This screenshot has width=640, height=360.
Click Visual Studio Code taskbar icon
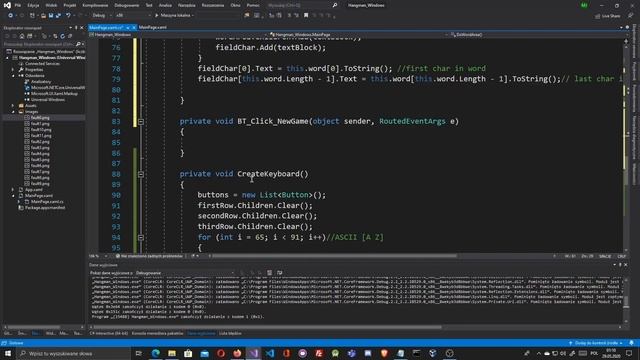[x=270, y=353]
